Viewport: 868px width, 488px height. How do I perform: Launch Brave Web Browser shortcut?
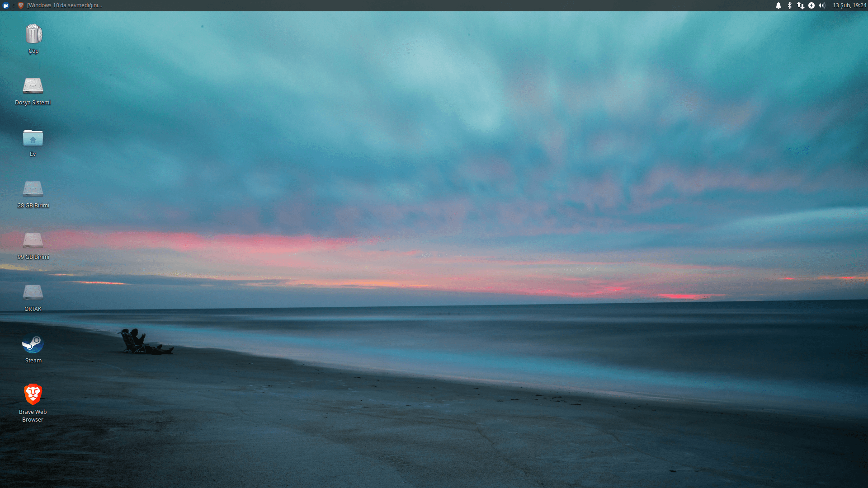point(33,395)
